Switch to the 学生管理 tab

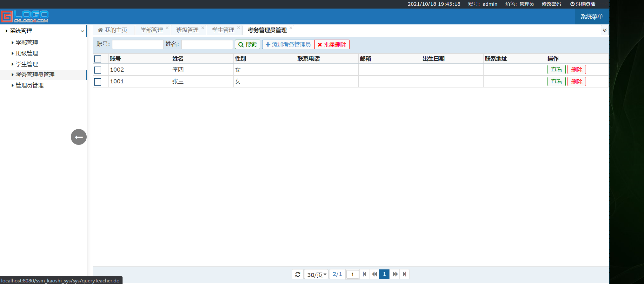click(x=223, y=30)
